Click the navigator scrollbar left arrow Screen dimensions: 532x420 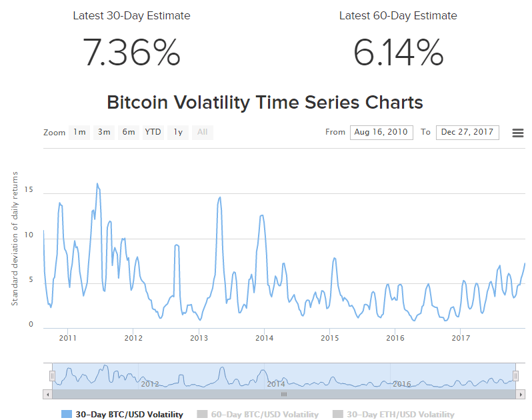coord(47,394)
